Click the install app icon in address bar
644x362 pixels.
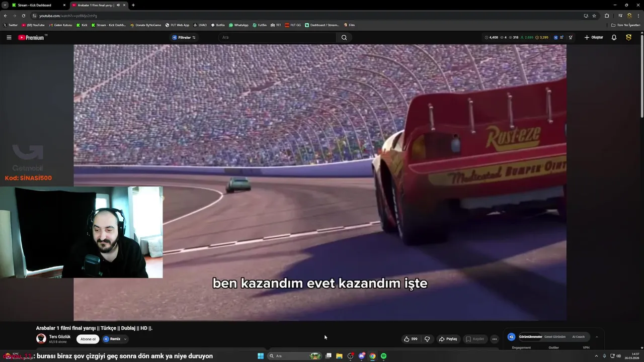(x=586, y=16)
